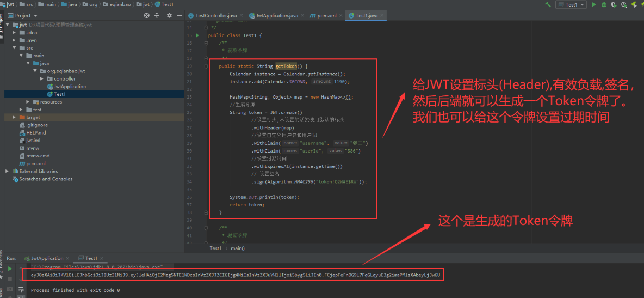The width and height of the screenshot is (644, 298).
Task: Expand External Libraries node
Action: (7, 171)
